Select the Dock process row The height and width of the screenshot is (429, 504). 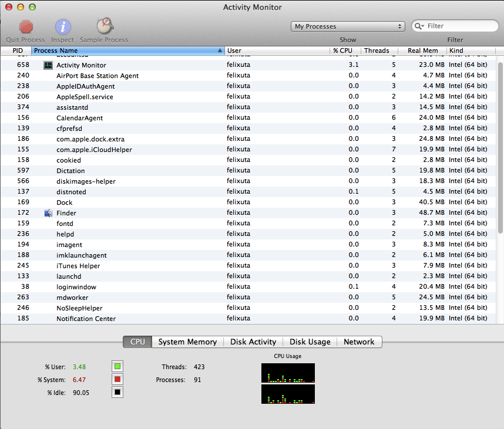tap(248, 202)
